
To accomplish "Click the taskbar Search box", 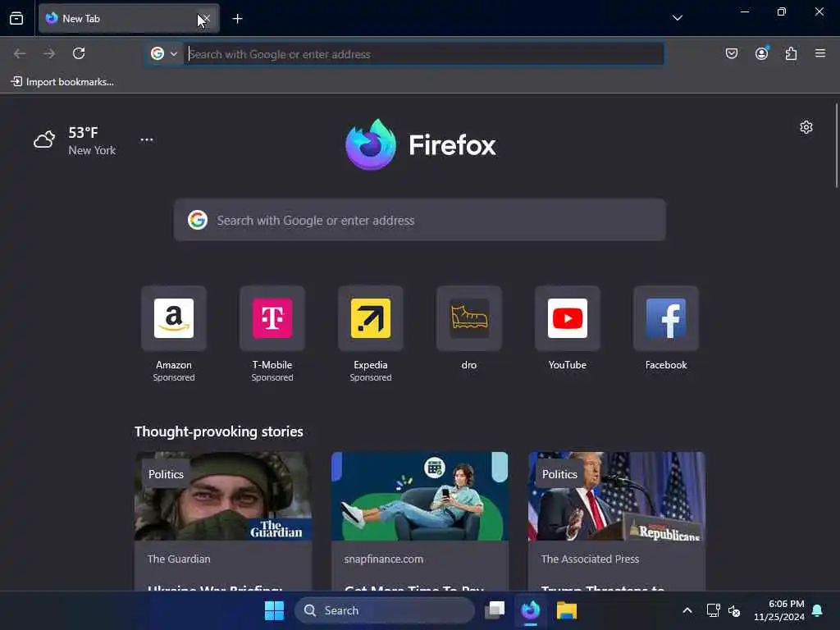I will [385, 610].
